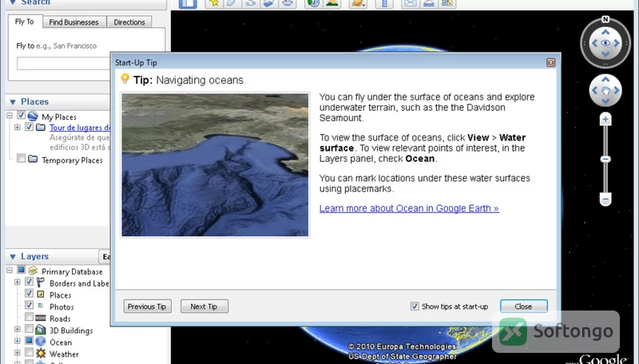Uncheck the Photos layer checkbox
639x364 pixels.
(29, 306)
